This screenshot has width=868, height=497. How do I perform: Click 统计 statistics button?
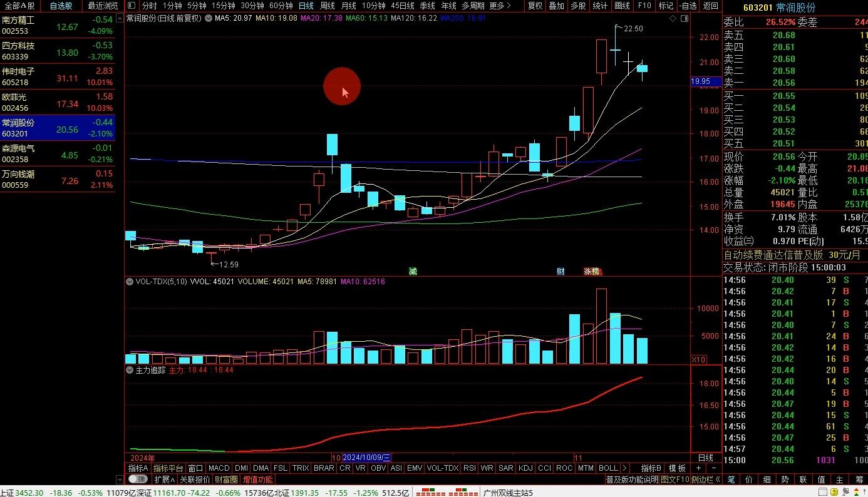[x=600, y=6]
